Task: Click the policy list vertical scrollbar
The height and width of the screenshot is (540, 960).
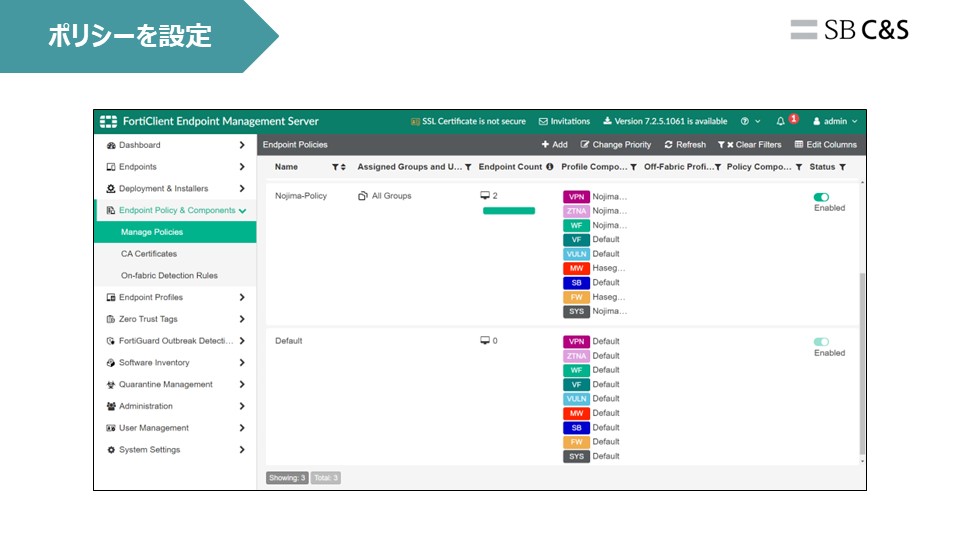Action: (x=862, y=364)
